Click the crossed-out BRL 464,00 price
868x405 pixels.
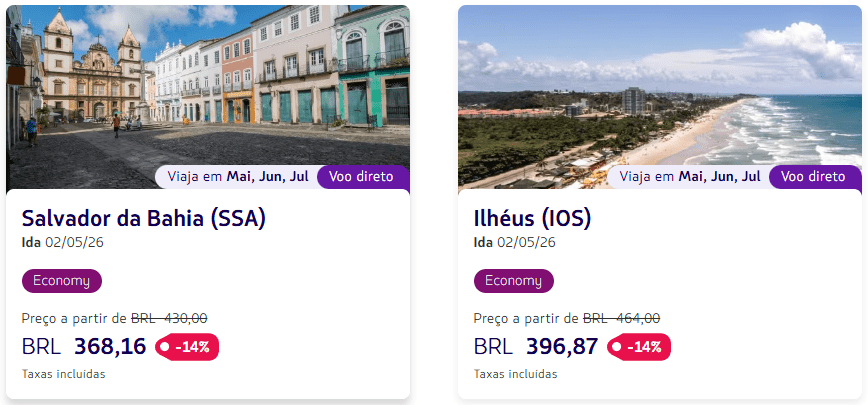click(x=621, y=318)
